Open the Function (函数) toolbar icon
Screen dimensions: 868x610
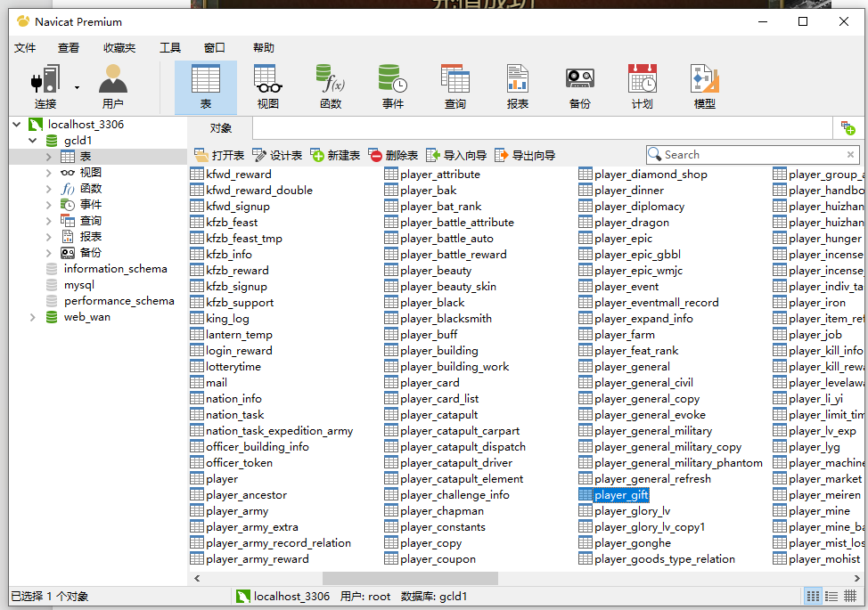tap(331, 87)
